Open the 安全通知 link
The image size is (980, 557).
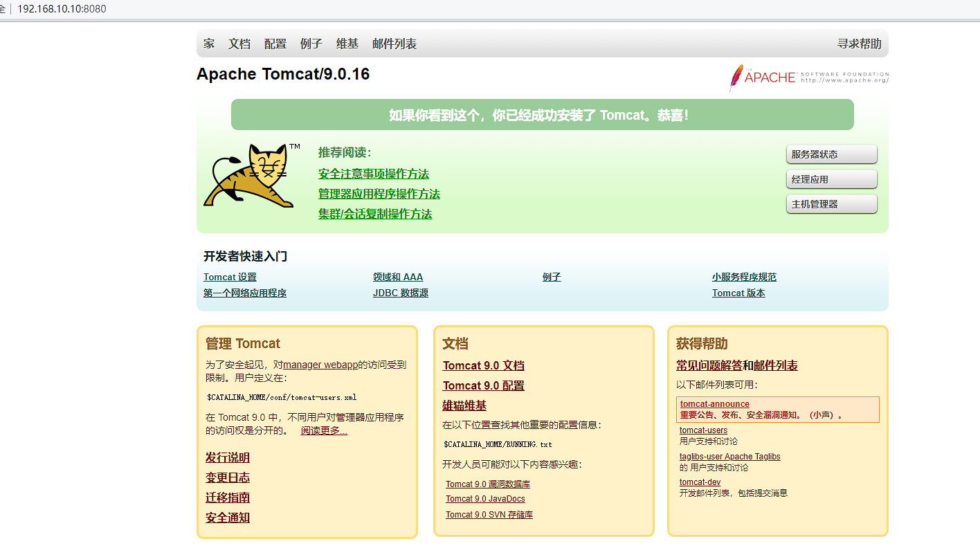[228, 518]
